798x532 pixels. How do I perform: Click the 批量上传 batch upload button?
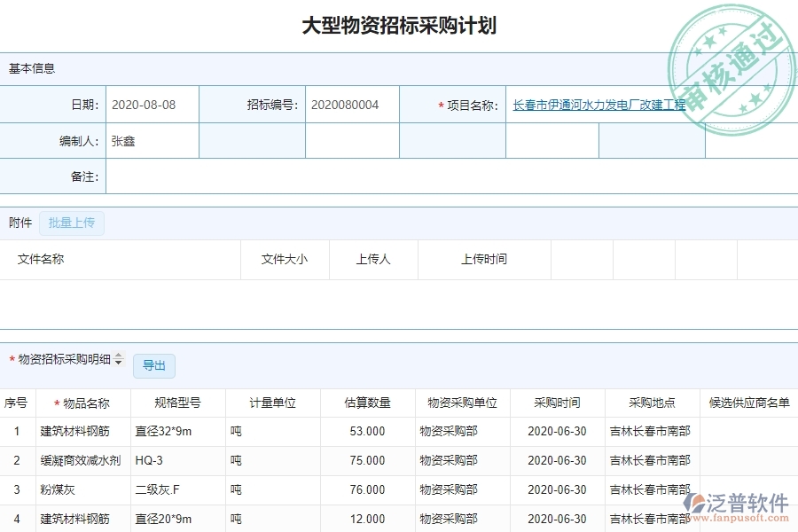72,223
